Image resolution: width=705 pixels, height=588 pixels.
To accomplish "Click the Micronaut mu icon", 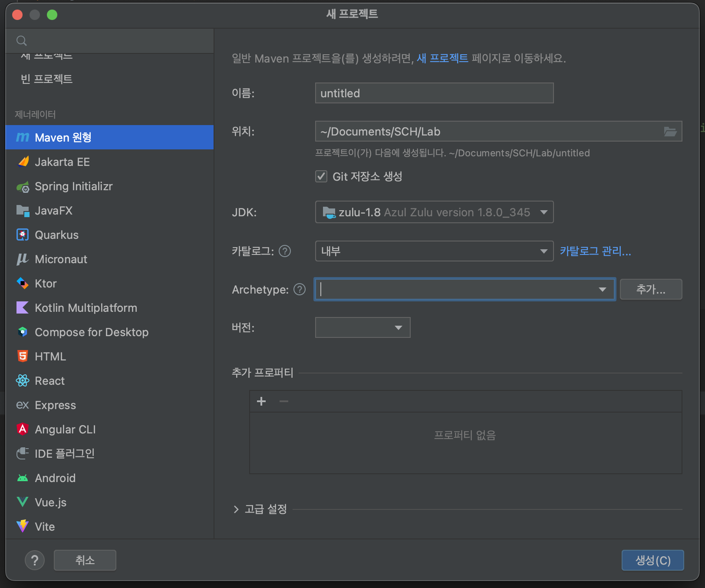I will click(x=23, y=259).
